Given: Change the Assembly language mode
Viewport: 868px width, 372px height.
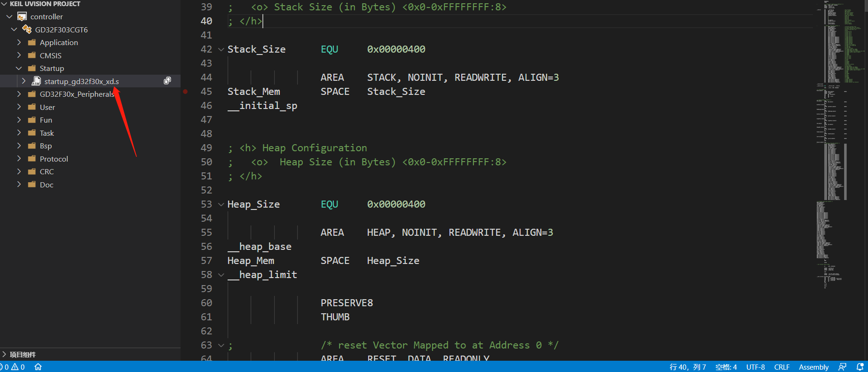Looking at the screenshot, I should [813, 367].
